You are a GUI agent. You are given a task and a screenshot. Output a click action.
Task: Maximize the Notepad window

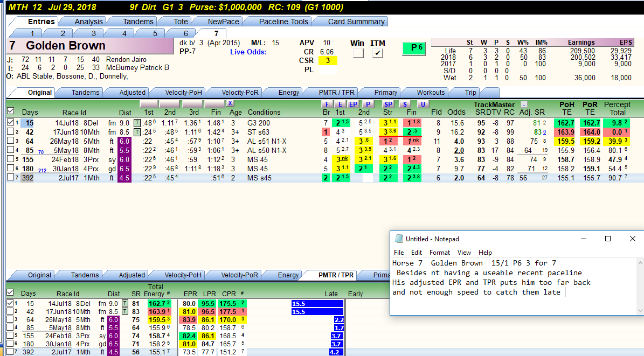[x=608, y=239]
